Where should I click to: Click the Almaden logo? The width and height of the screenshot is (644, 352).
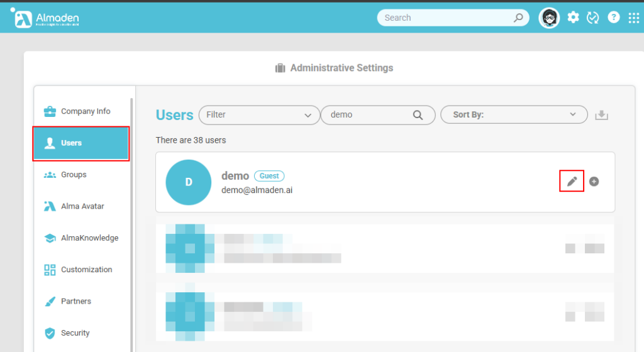coord(46,19)
